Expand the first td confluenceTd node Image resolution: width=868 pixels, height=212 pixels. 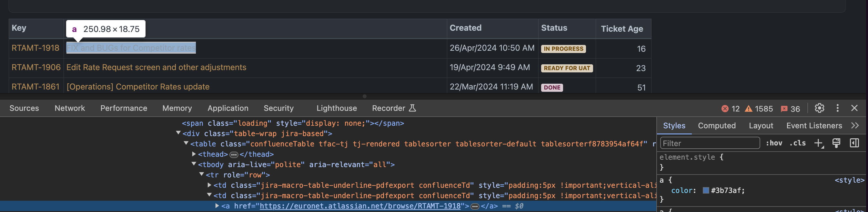(209, 185)
